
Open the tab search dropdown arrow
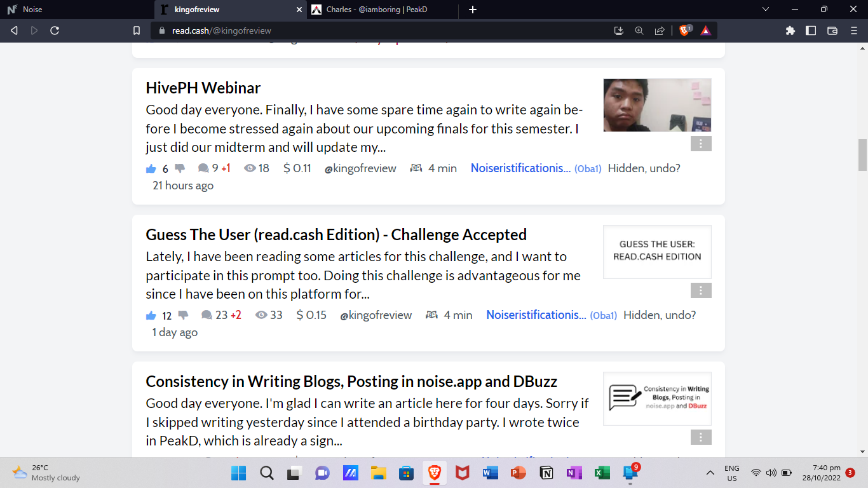pyautogui.click(x=766, y=10)
